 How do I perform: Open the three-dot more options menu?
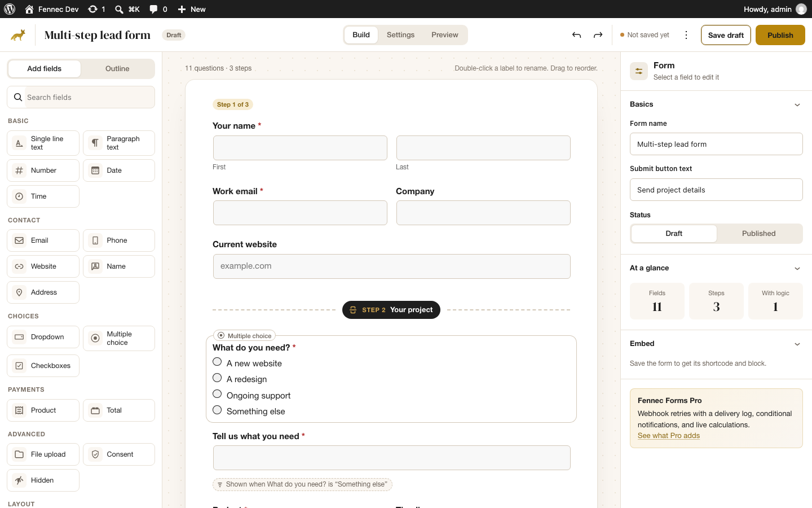(x=686, y=35)
